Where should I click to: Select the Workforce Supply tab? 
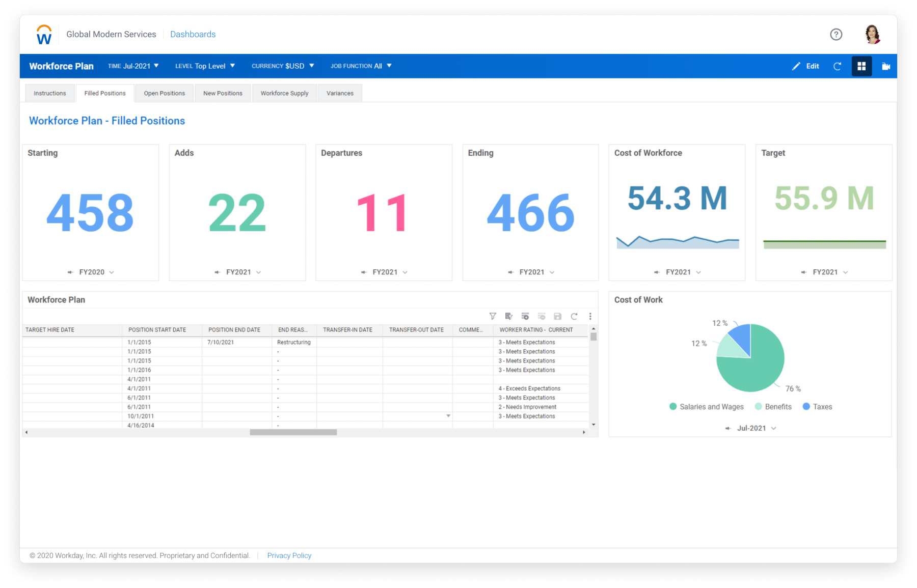pyautogui.click(x=284, y=93)
